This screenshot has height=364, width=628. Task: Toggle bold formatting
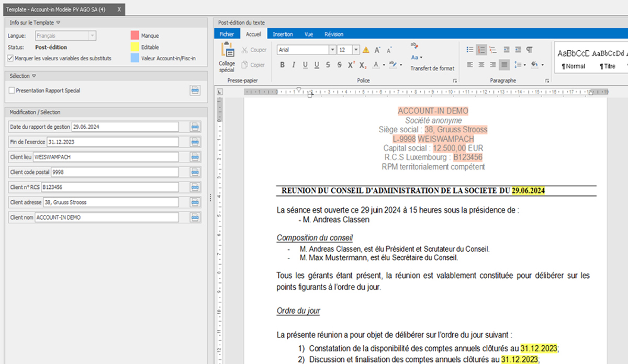282,65
